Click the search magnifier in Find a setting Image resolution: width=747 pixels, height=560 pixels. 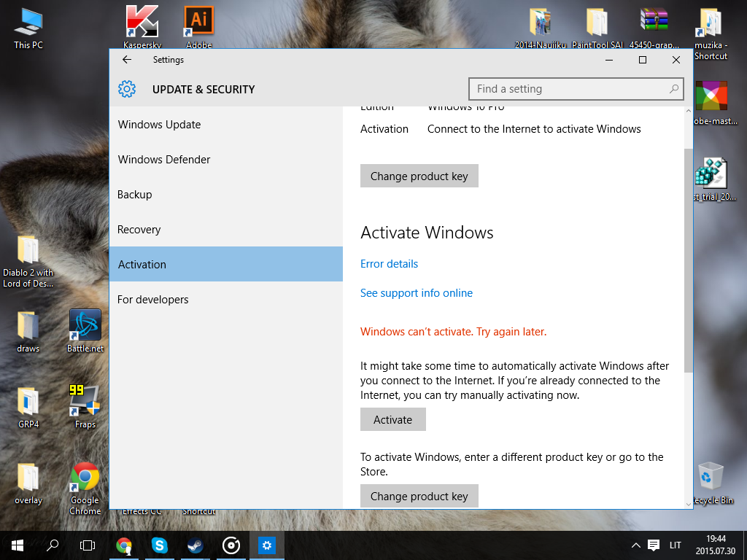click(x=673, y=89)
